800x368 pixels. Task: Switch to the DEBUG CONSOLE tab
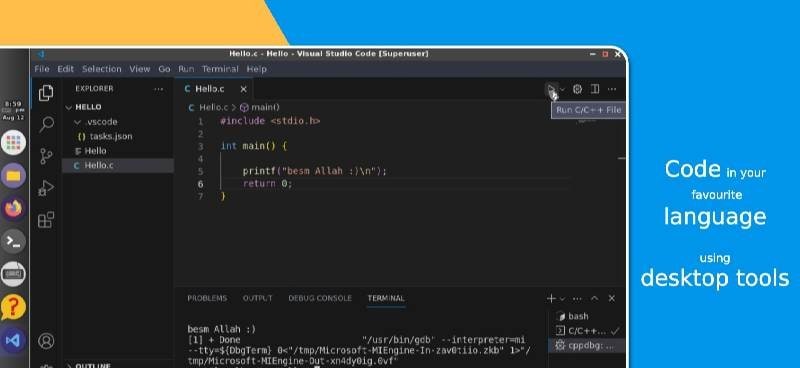320,298
